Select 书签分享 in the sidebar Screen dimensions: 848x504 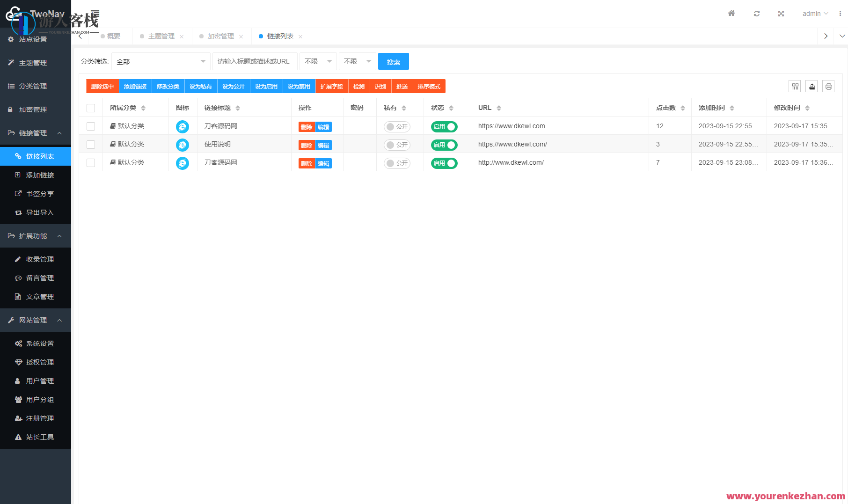tap(41, 193)
